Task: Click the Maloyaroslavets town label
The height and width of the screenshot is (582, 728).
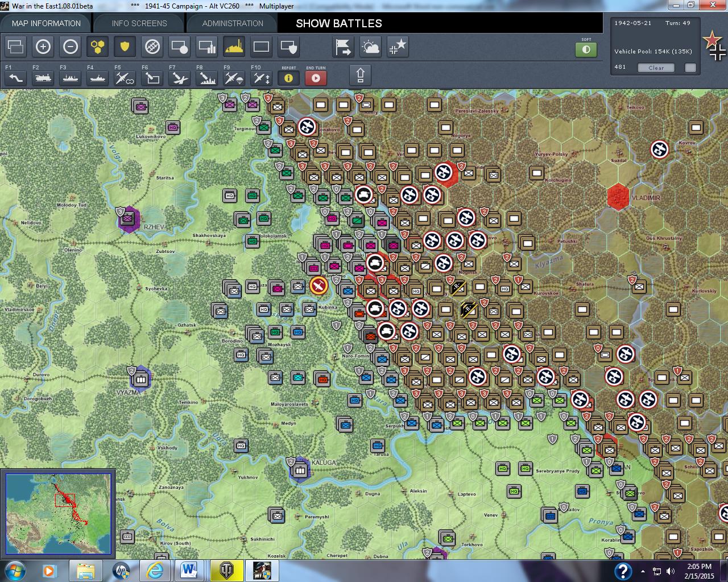Action: tap(289, 404)
